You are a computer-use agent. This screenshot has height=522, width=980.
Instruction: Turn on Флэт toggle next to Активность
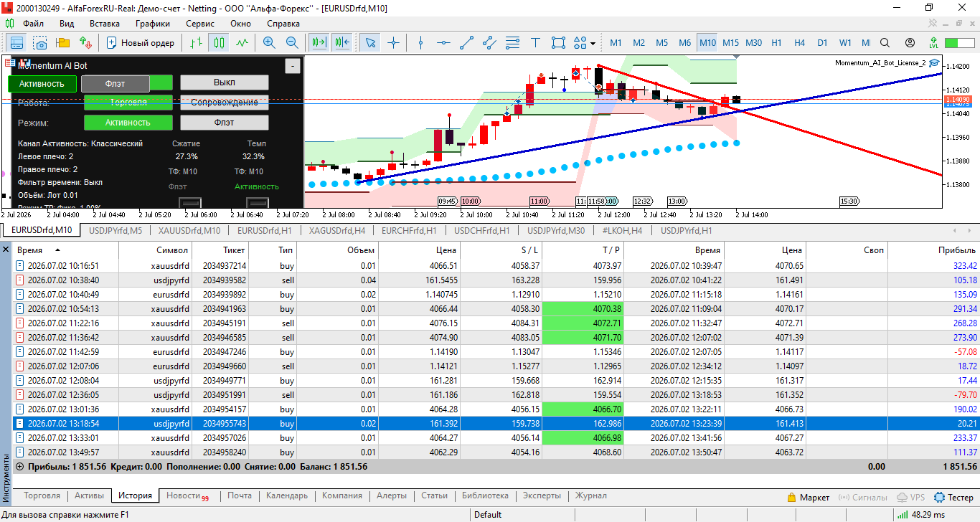(116, 84)
